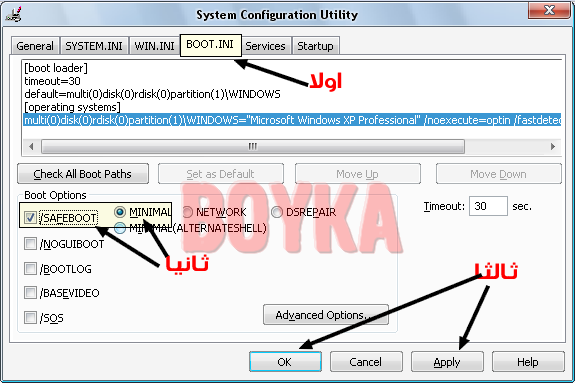Enable the /NOGUIBOOT checkbox
575x383 pixels.
pos(30,244)
